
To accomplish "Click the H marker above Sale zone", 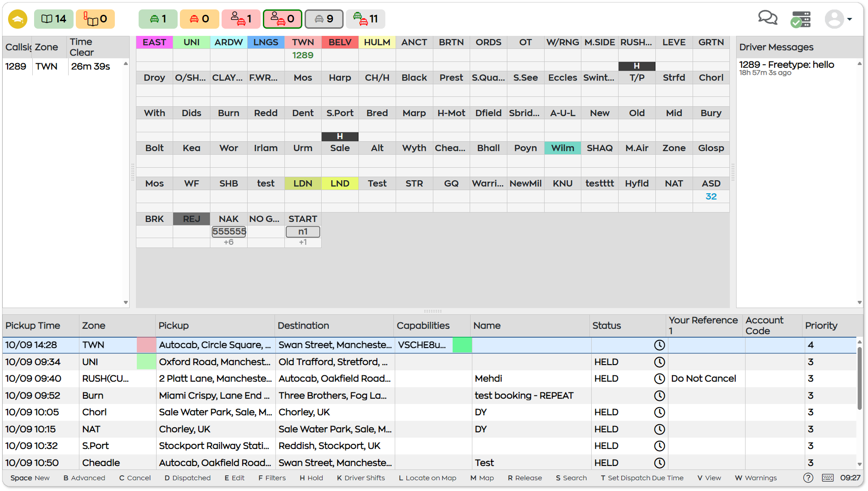I will [340, 136].
